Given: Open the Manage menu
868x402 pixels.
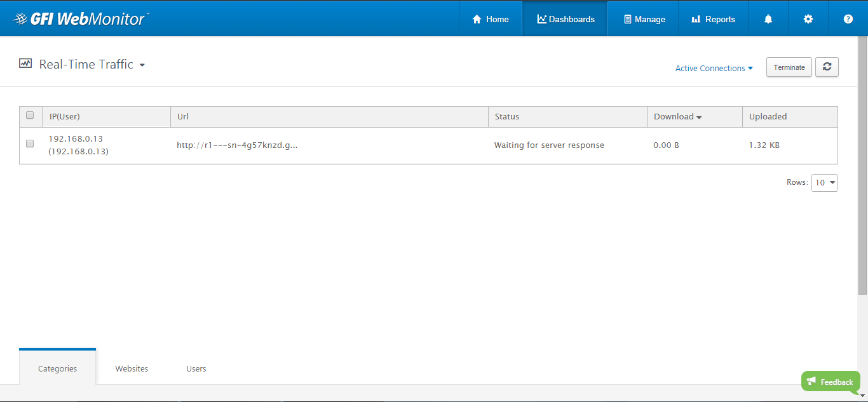Looking at the screenshot, I should (x=644, y=19).
